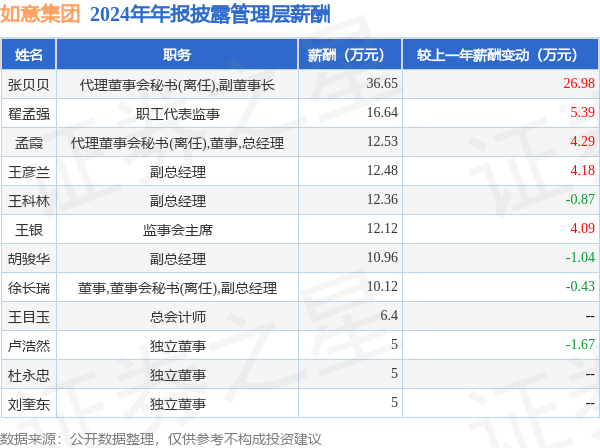Click the name 翟孟强
Image resolution: width=600 pixels, height=448 pixels.
pos(29,114)
